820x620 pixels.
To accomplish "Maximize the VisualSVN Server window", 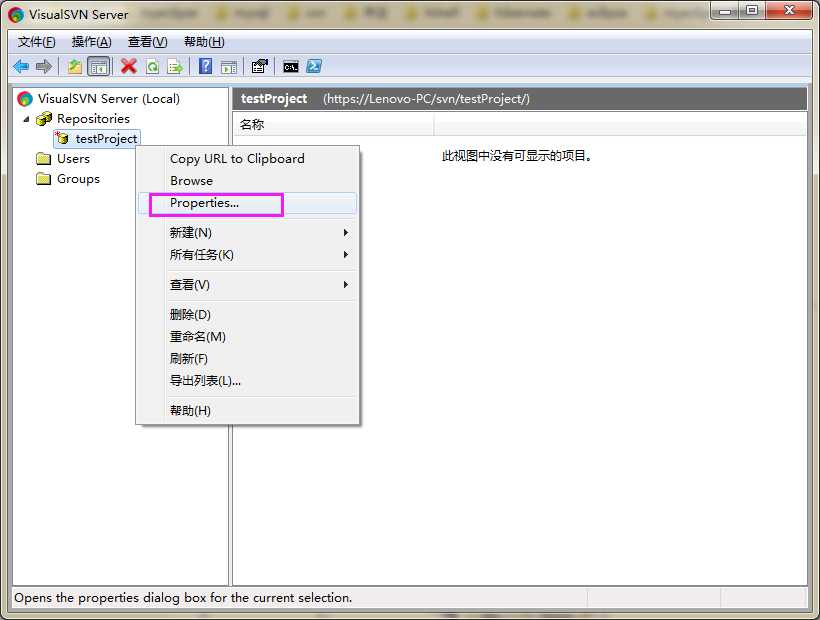I will tap(752, 11).
